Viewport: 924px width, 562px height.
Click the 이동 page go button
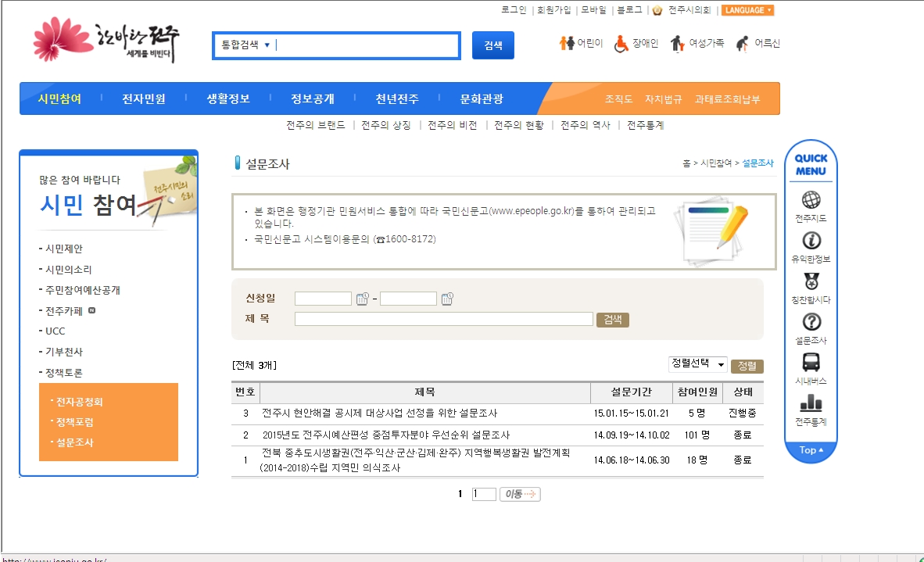point(520,494)
